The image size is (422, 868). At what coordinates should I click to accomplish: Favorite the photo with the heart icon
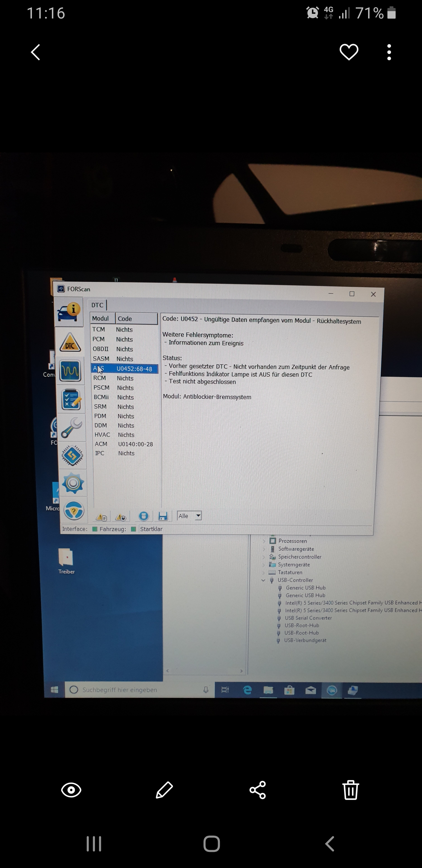coord(348,52)
